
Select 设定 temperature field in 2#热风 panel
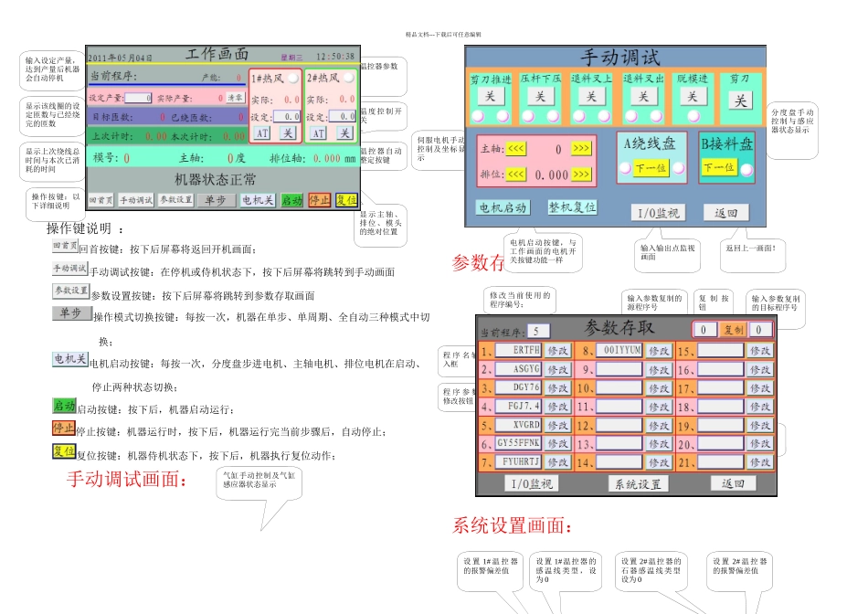[x=342, y=116]
